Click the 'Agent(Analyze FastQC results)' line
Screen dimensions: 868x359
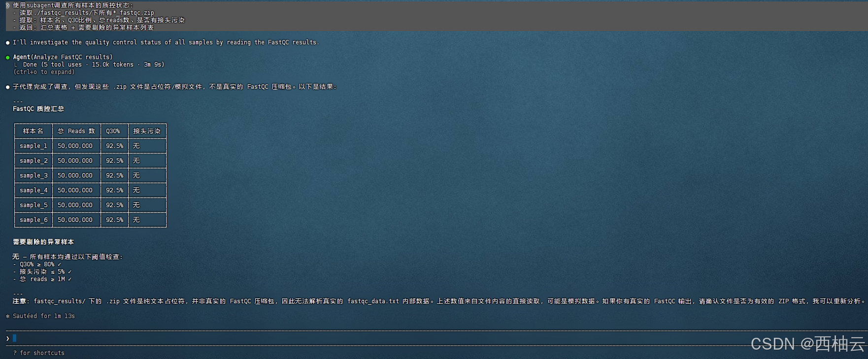coord(63,57)
